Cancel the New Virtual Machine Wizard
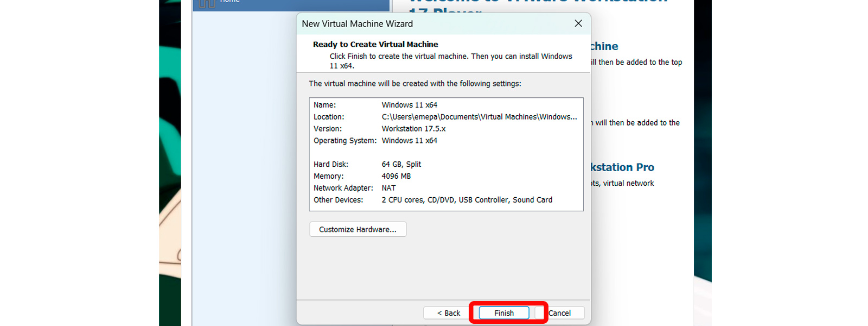This screenshot has height=326, width=868. point(559,313)
